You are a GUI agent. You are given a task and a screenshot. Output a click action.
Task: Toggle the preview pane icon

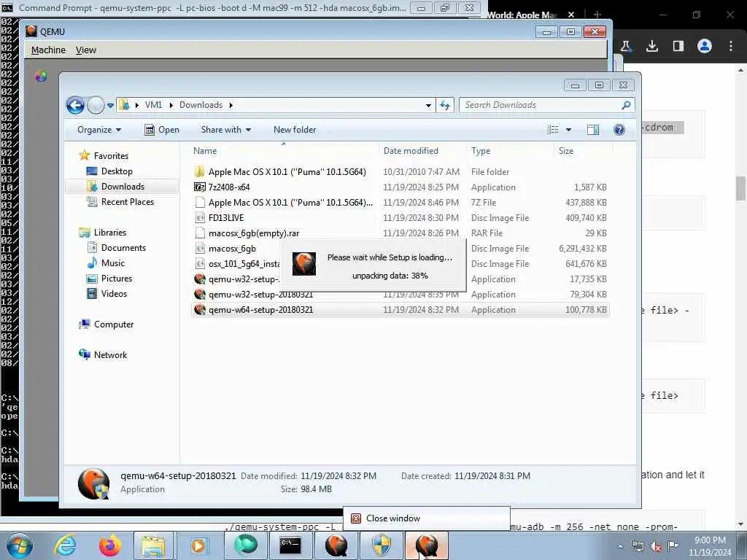(592, 130)
